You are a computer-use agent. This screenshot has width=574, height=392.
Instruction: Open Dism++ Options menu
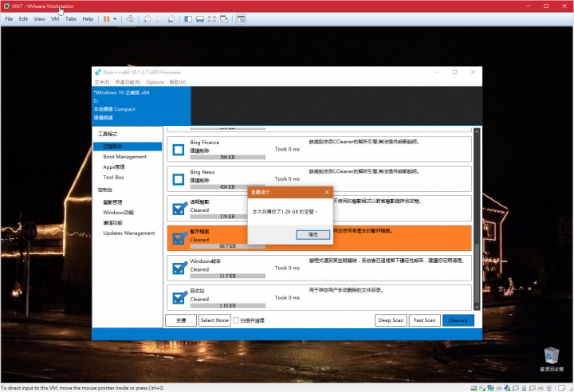click(x=155, y=82)
